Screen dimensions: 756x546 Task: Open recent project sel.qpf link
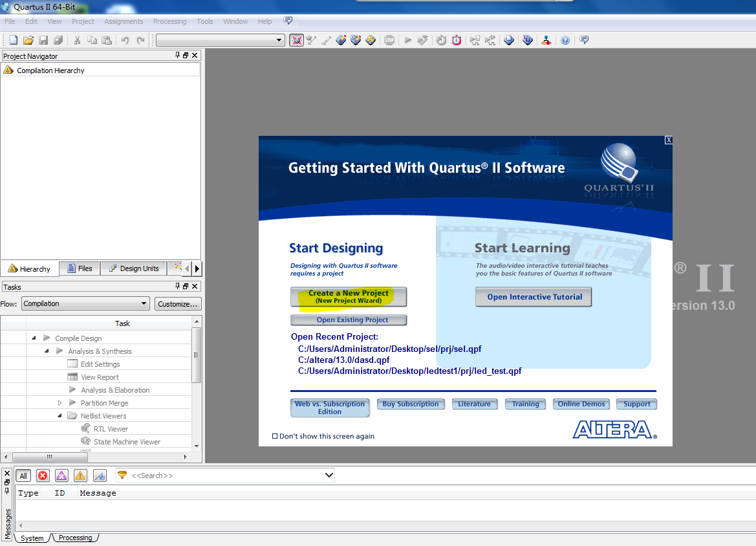389,349
